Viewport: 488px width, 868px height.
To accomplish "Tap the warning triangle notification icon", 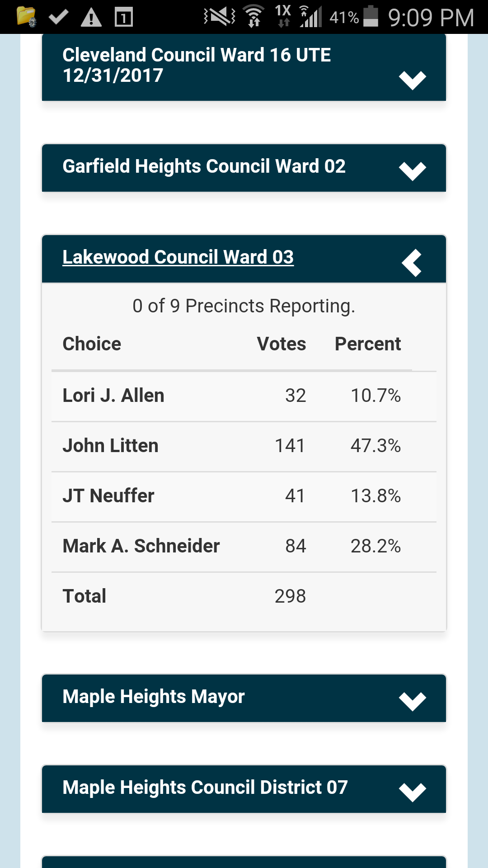I will [x=91, y=18].
